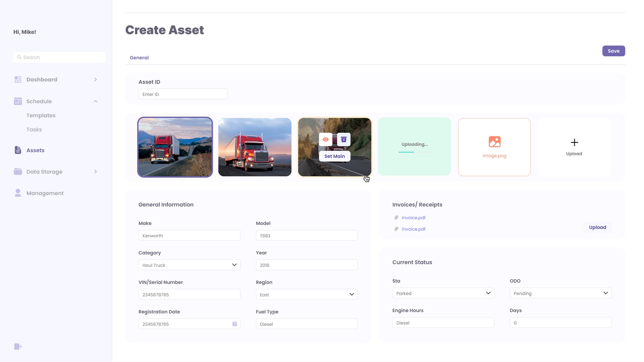Click the eye preview icon on hovered truck image
The height and width of the screenshot is (362, 644).
(326, 140)
